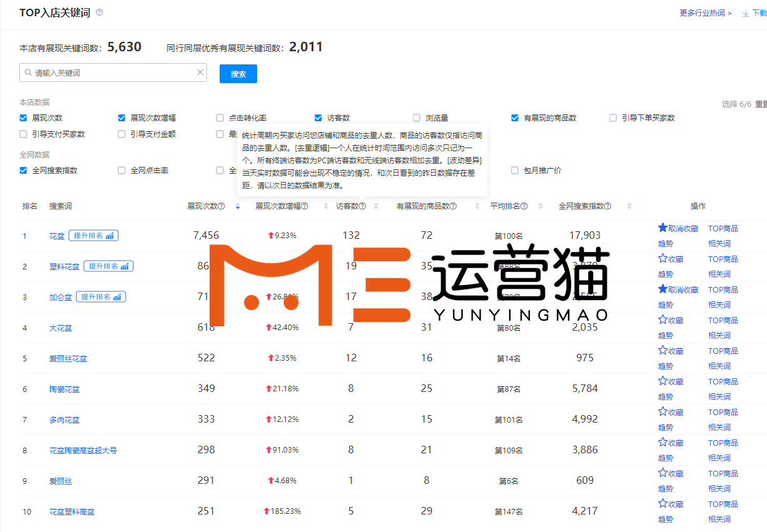Image resolution: width=767 pixels, height=532 pixels.
Task: Favorite 大花盆 row star
Action: coord(663,320)
